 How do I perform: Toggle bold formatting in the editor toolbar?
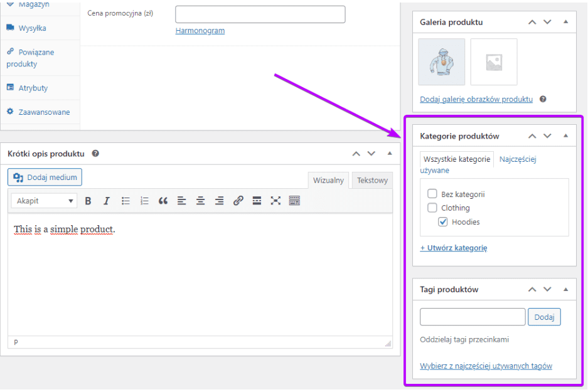[88, 201]
